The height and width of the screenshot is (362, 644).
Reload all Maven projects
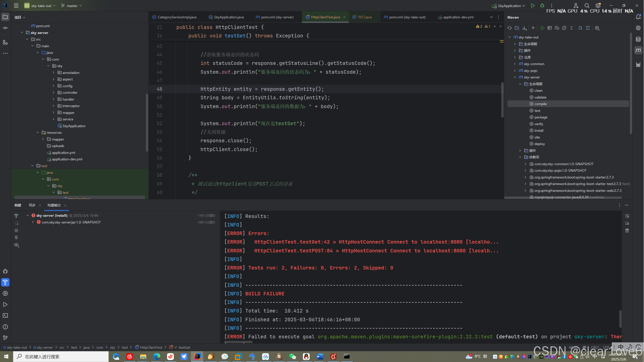click(509, 28)
